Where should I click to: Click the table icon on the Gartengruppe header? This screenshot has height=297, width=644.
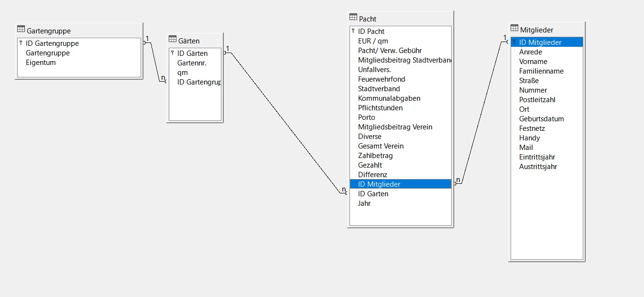click(20, 30)
